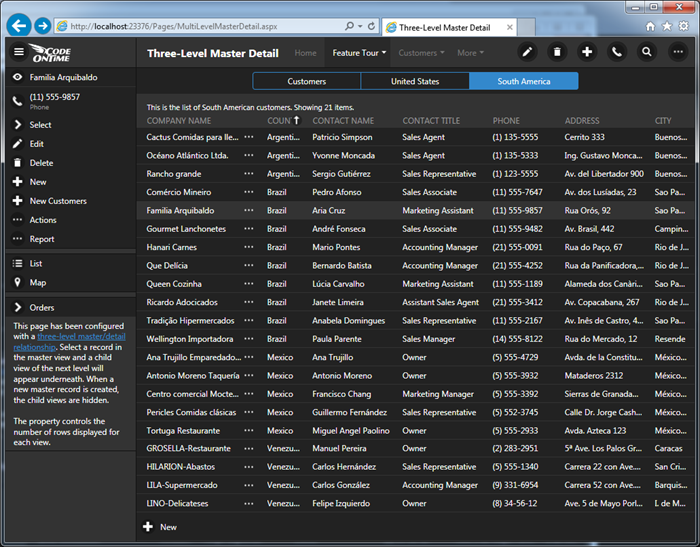Open the toolbar's three-dot more options
Image resolution: width=700 pixels, height=547 pixels.
pyautogui.click(x=677, y=52)
